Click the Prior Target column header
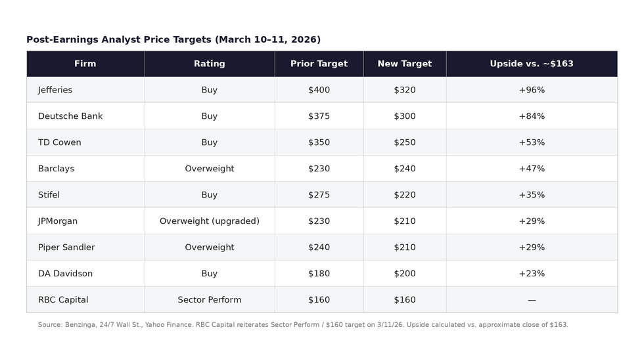Image resolution: width=644 pixels, height=363 pixels. (319, 64)
